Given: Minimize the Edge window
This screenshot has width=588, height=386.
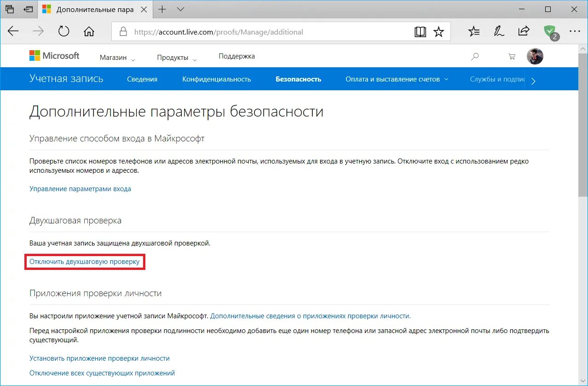Looking at the screenshot, I should click(x=523, y=9).
